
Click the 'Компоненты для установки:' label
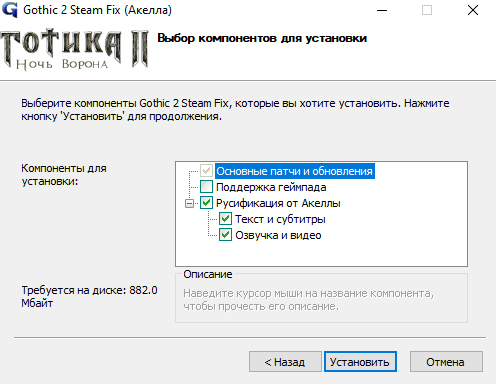pyautogui.click(x=64, y=175)
